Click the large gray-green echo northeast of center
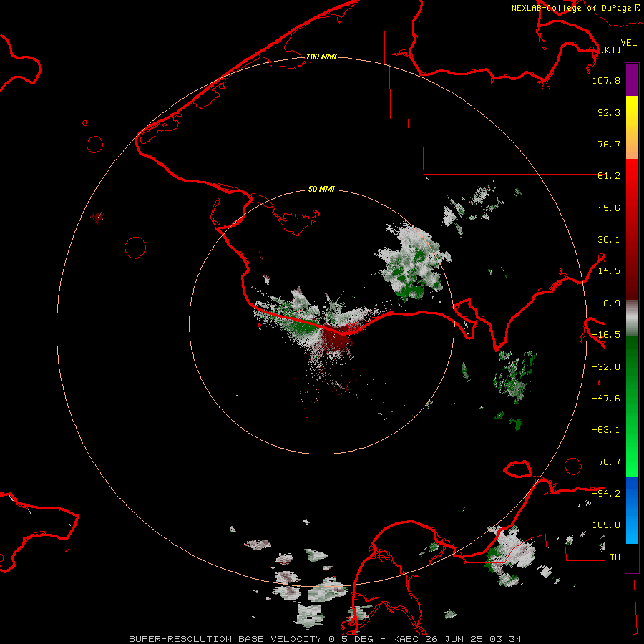Image resolution: width=644 pixels, height=644 pixels. [x=413, y=260]
